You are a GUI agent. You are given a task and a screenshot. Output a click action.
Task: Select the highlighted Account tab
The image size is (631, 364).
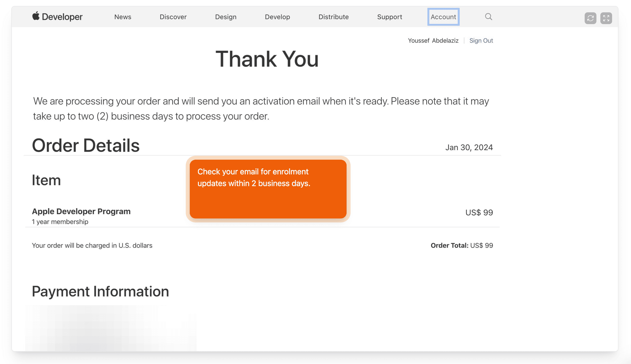pyautogui.click(x=443, y=17)
